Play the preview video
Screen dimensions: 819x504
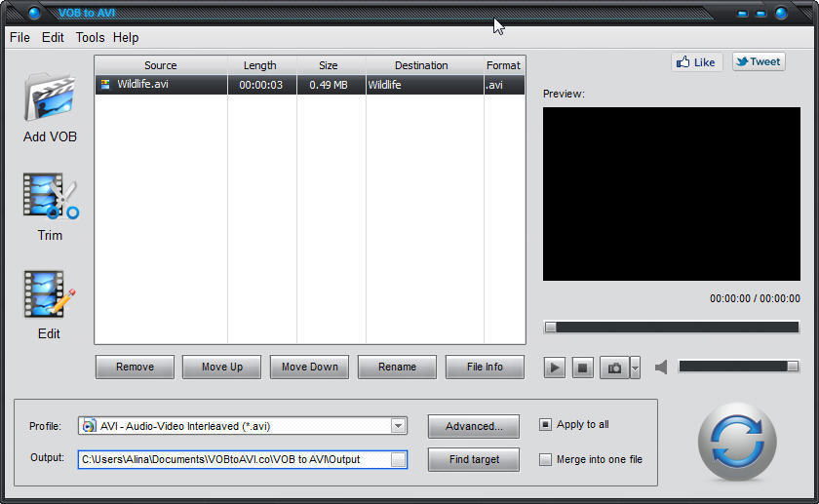tap(554, 368)
